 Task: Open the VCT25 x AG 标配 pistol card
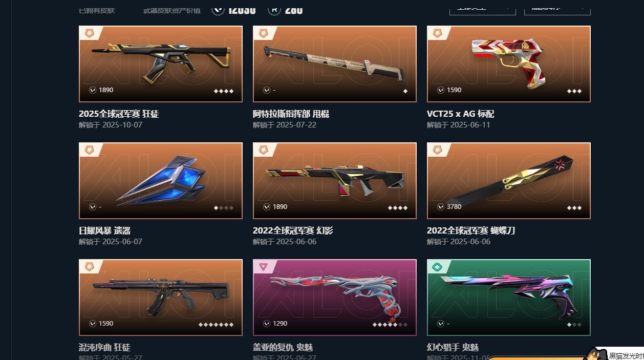(x=508, y=64)
